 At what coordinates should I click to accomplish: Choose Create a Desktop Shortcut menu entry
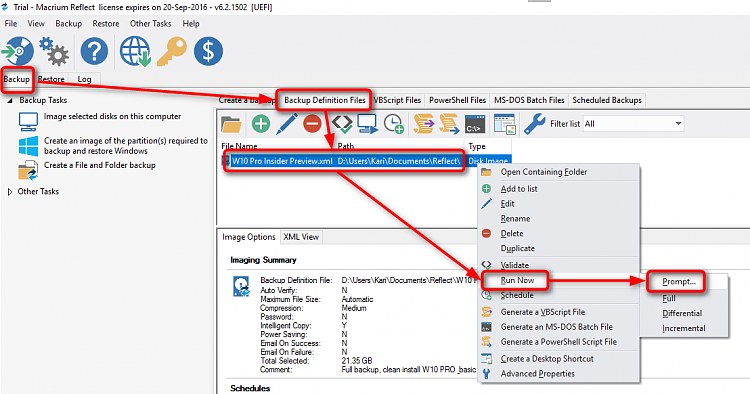pos(559,359)
